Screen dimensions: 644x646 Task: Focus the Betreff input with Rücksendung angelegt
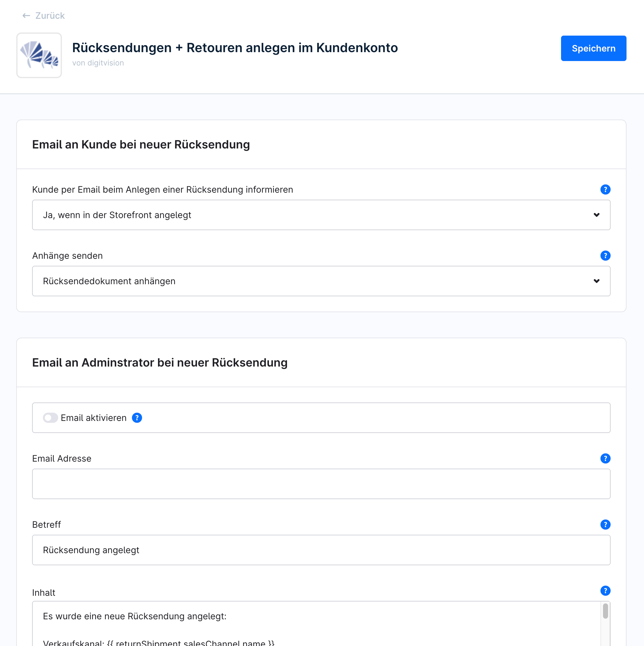[x=321, y=550]
